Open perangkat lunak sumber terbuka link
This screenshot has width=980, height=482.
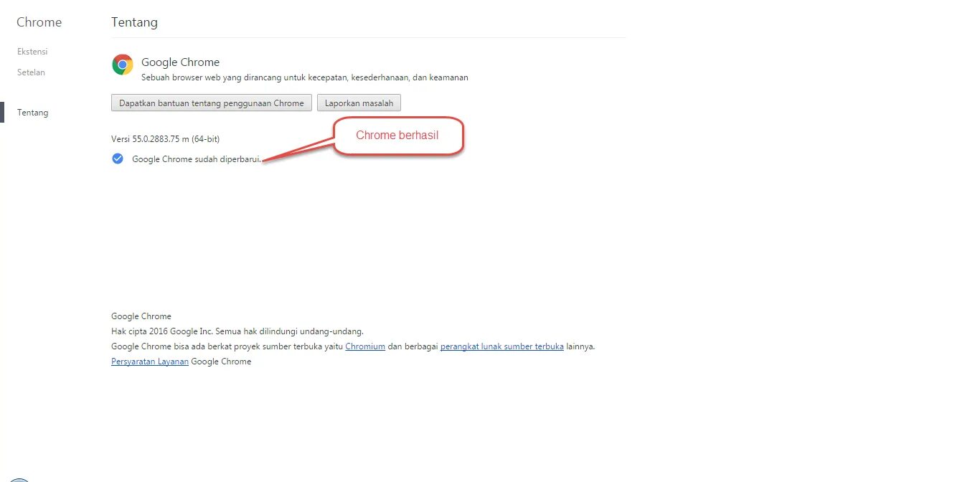coord(502,346)
